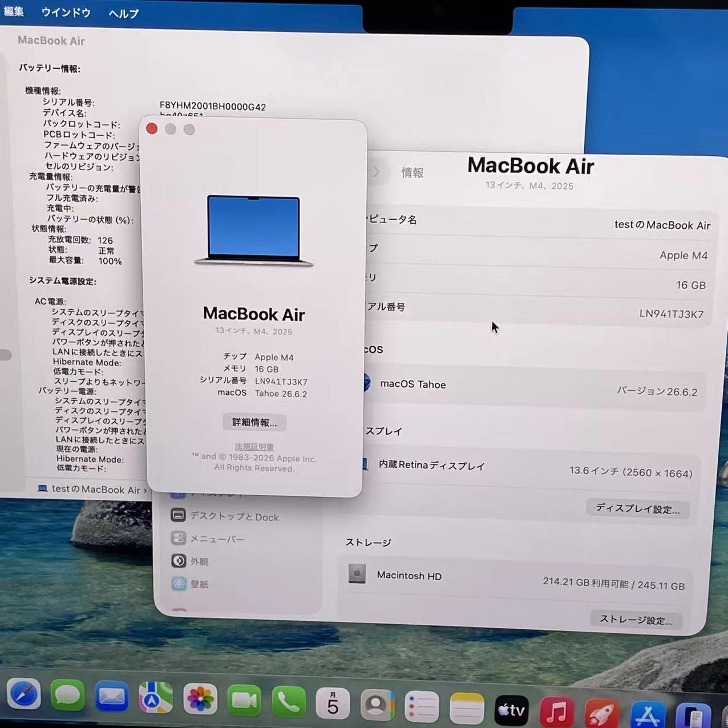
Task: Select 外観 in the Settings sidebar
Action: point(189,561)
